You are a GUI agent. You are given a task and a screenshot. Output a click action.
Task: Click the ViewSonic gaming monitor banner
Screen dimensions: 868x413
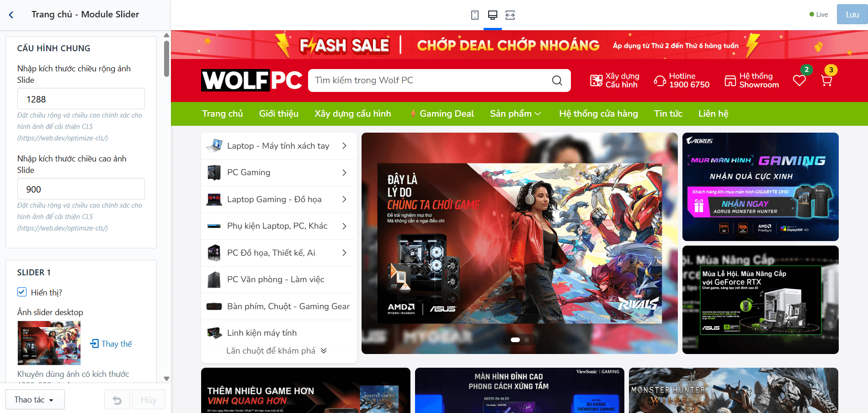tap(520, 390)
